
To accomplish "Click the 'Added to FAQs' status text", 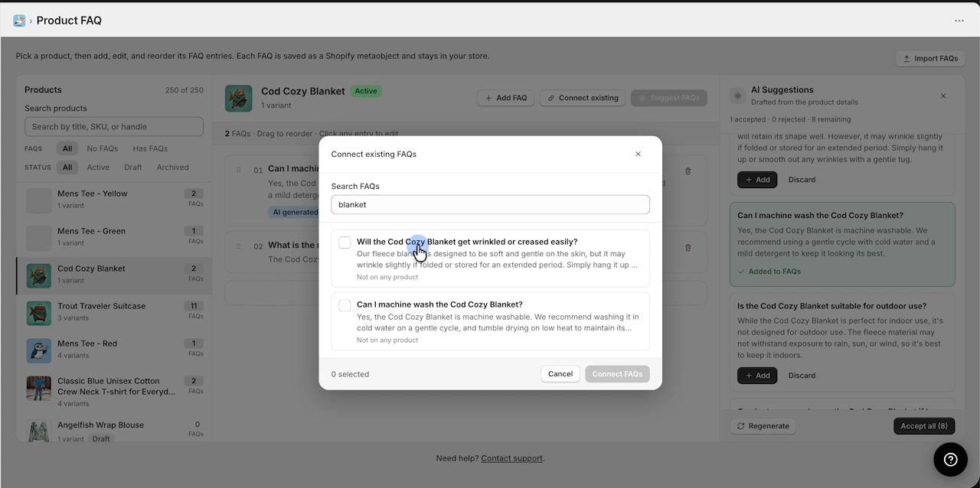I will coord(769,272).
